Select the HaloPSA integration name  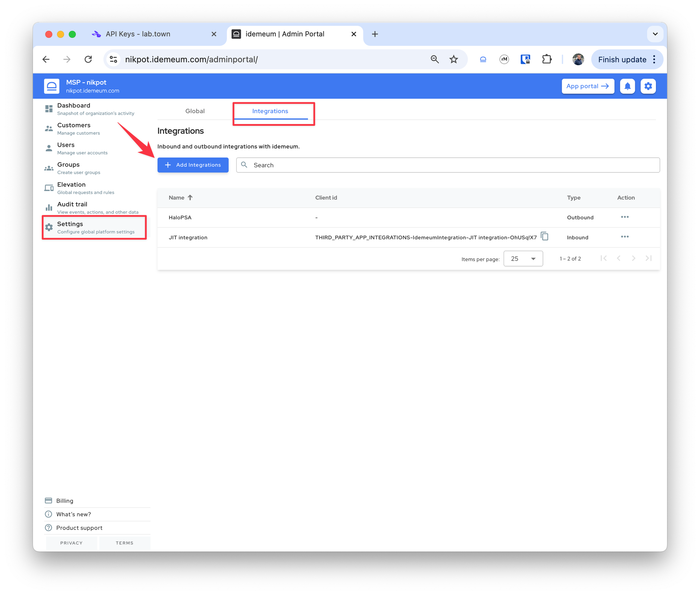[180, 217]
